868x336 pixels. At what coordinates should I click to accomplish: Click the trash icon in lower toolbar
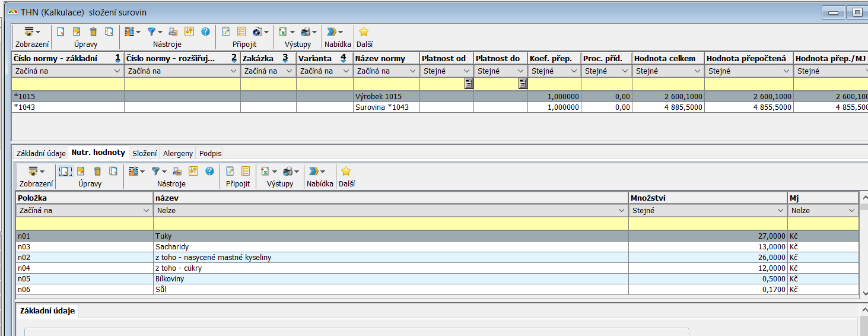[x=97, y=172]
